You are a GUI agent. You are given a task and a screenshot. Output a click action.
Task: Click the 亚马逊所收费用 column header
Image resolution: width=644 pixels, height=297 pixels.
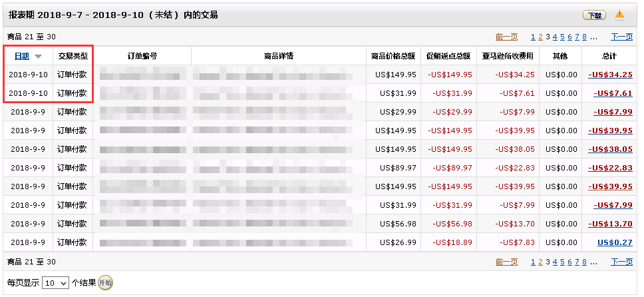pos(508,57)
